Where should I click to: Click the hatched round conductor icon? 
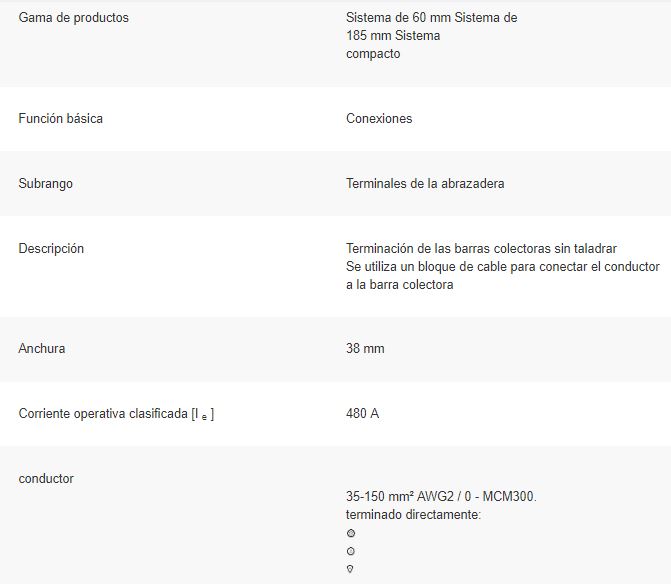351,533
